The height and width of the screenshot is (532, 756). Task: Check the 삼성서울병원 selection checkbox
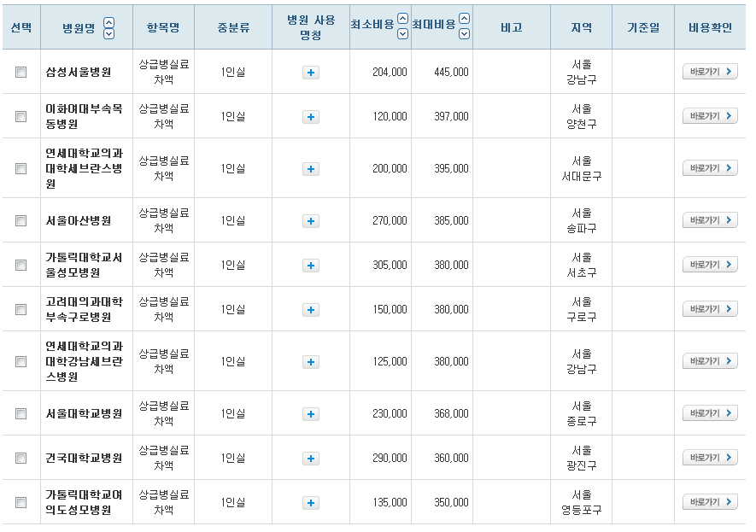[21, 73]
